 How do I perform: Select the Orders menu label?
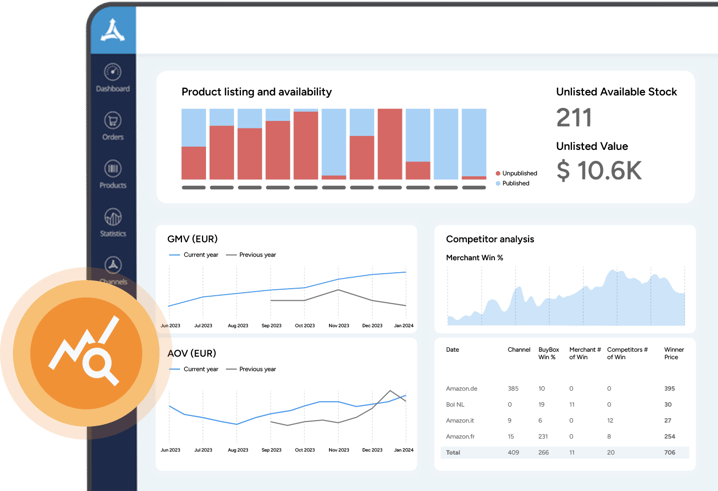(113, 137)
